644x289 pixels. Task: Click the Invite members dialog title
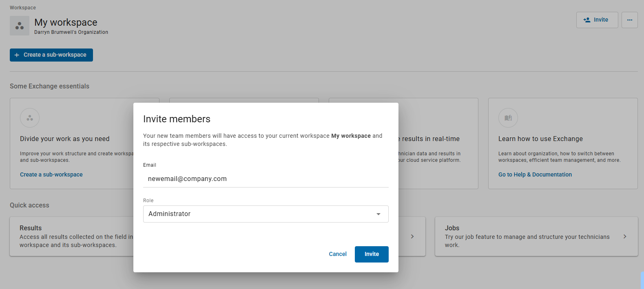click(x=177, y=119)
